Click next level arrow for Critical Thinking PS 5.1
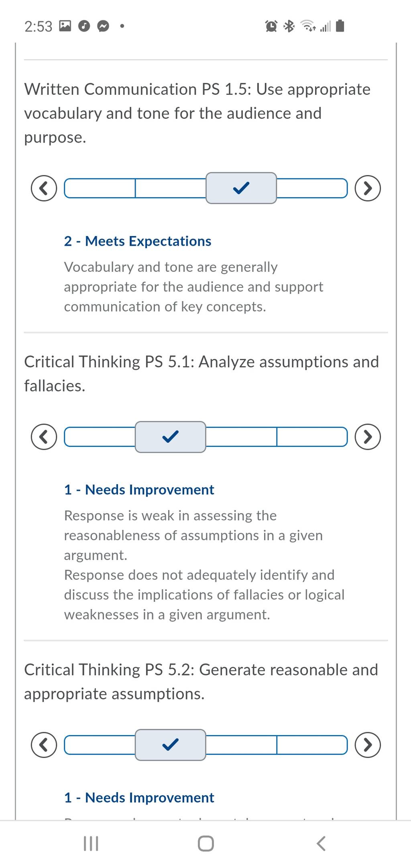Viewport: 411px width, 868px height. 368,436
